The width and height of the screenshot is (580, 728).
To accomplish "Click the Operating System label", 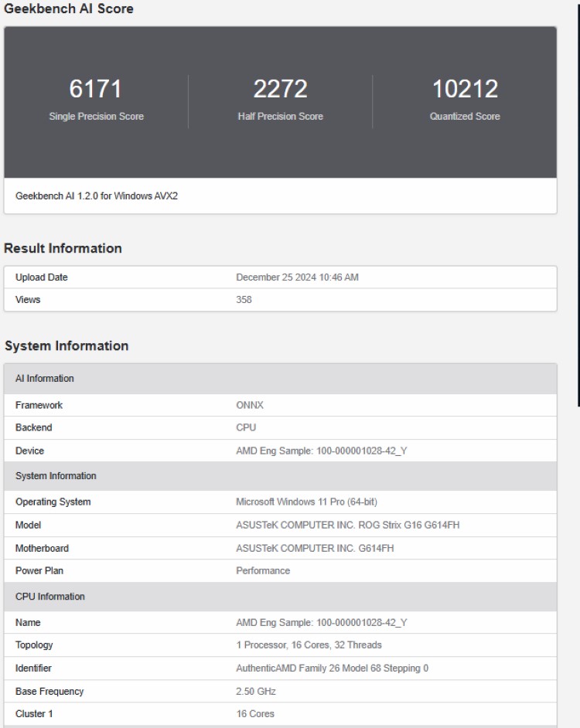I will click(53, 502).
